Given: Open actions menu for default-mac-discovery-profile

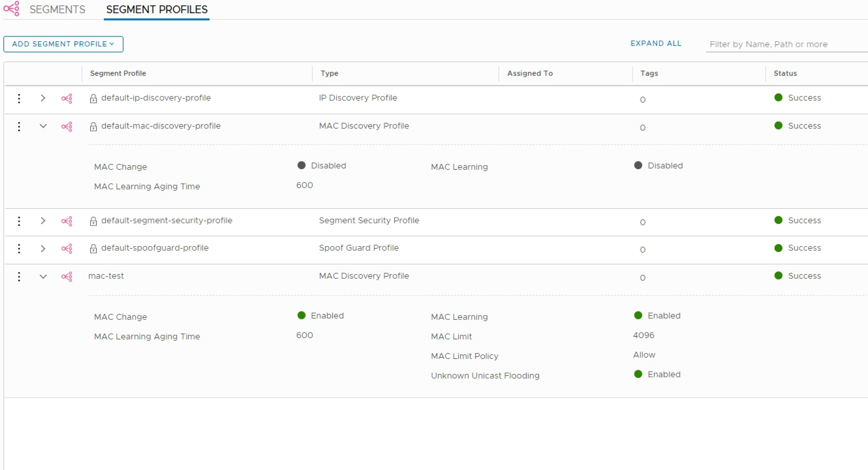Looking at the screenshot, I should tap(19, 126).
